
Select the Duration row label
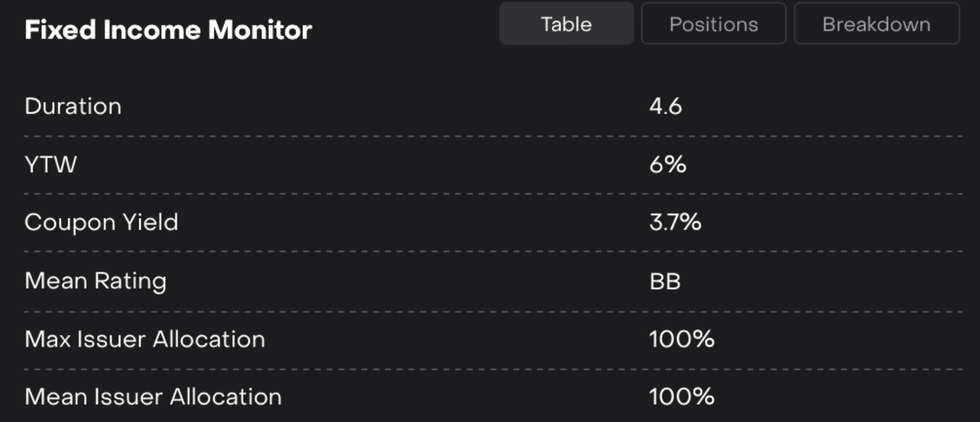click(x=73, y=107)
